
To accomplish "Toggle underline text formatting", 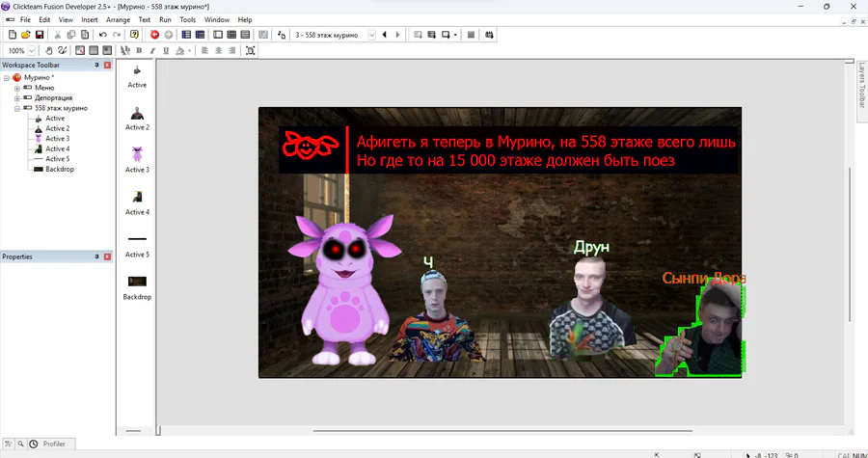I will (x=166, y=50).
